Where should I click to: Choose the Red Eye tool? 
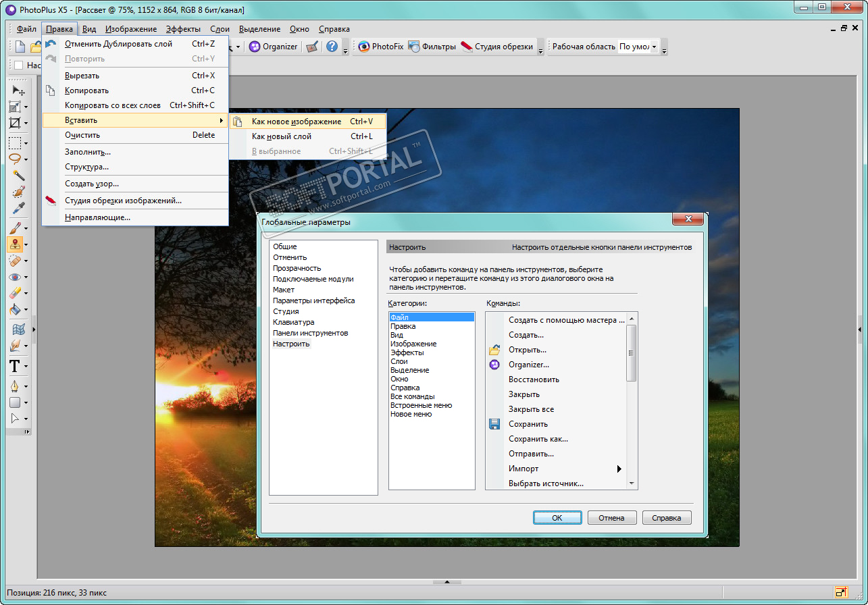(15, 277)
